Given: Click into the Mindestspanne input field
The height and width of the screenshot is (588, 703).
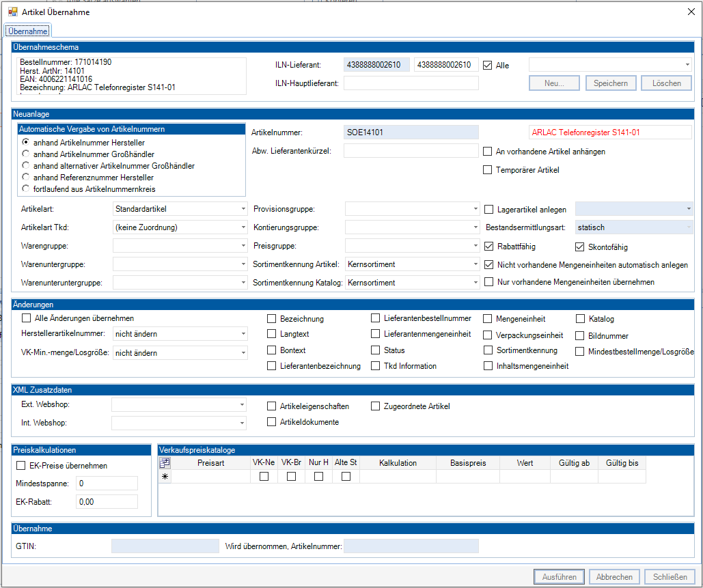Looking at the screenshot, I should coord(107,484).
